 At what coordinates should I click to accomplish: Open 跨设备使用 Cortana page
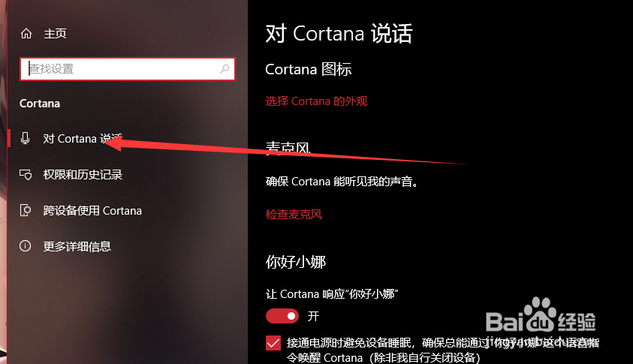tap(92, 211)
